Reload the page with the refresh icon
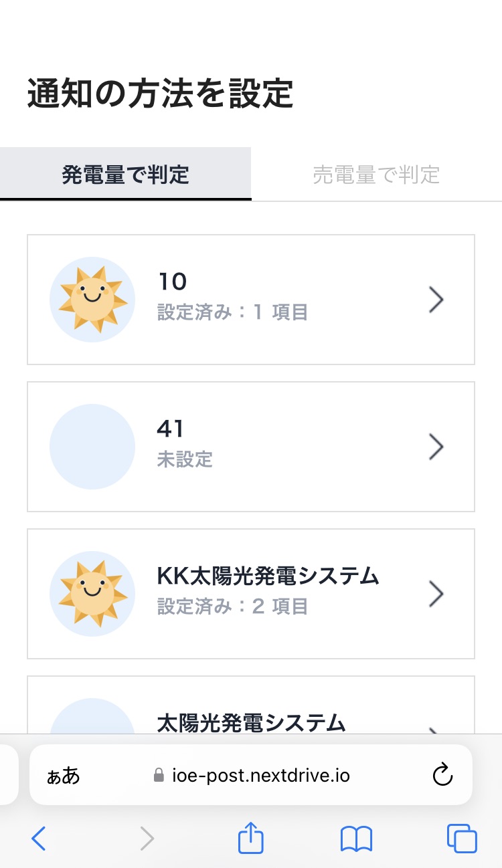This screenshot has height=868, width=502. 442,776
